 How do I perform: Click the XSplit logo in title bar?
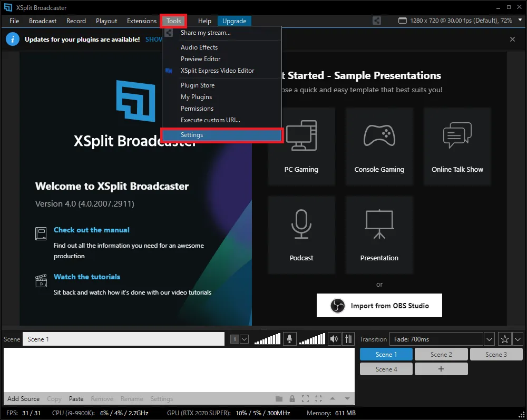pyautogui.click(x=8, y=7)
